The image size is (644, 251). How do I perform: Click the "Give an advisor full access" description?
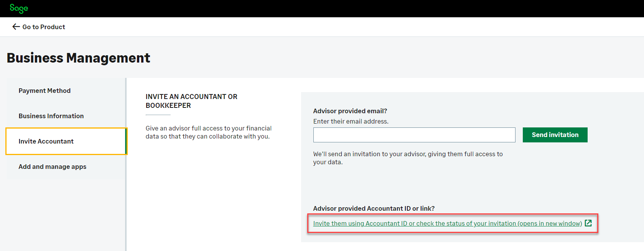point(208,132)
